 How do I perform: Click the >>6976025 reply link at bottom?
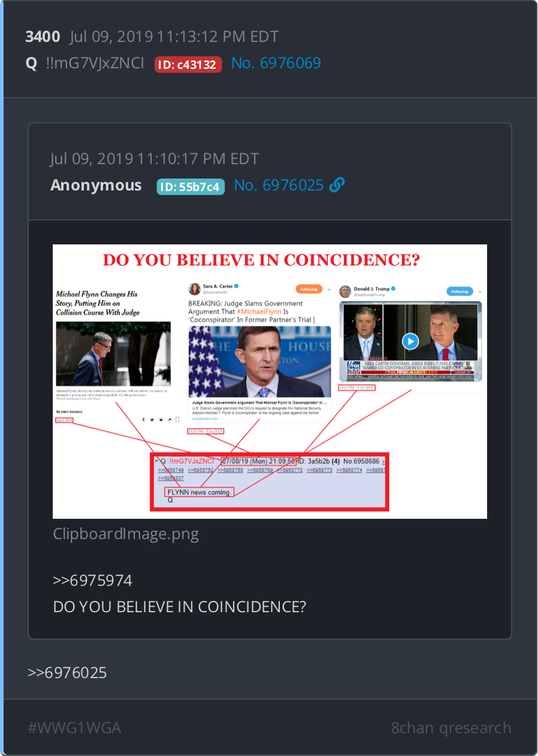pos(67,673)
